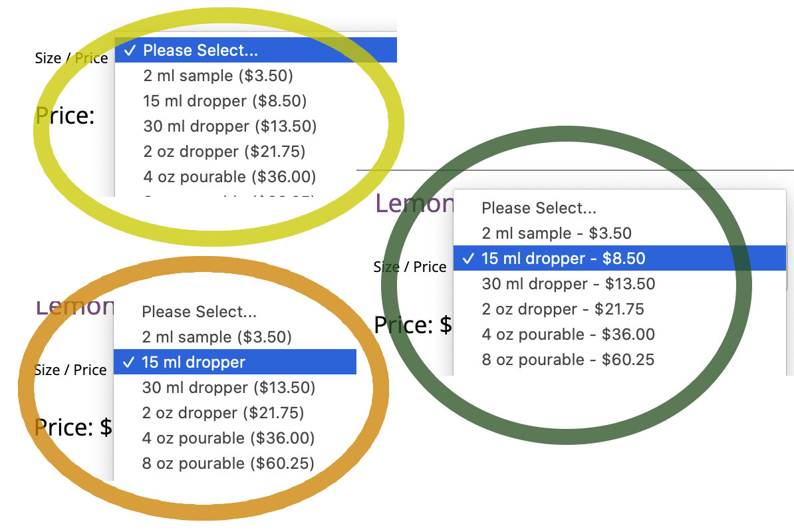Viewport: 794px width, 532px height.
Task: Select the "2 oz dropper - $21.75" option
Action: tap(563, 309)
